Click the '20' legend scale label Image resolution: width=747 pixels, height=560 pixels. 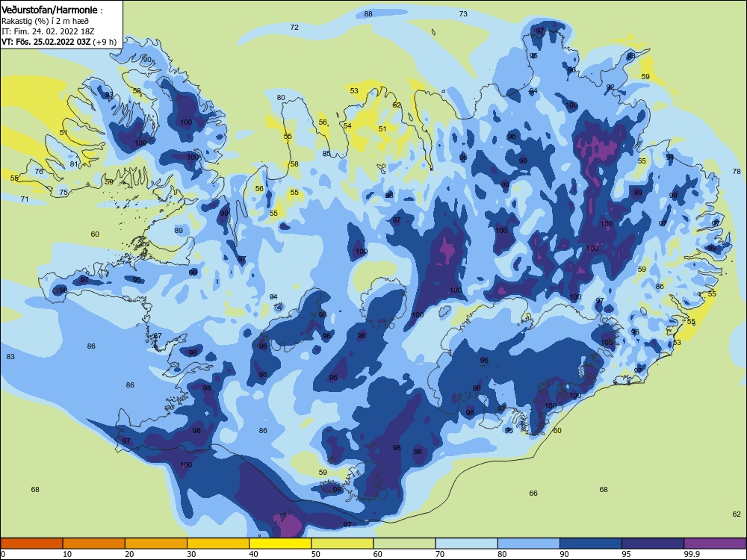[x=129, y=554]
